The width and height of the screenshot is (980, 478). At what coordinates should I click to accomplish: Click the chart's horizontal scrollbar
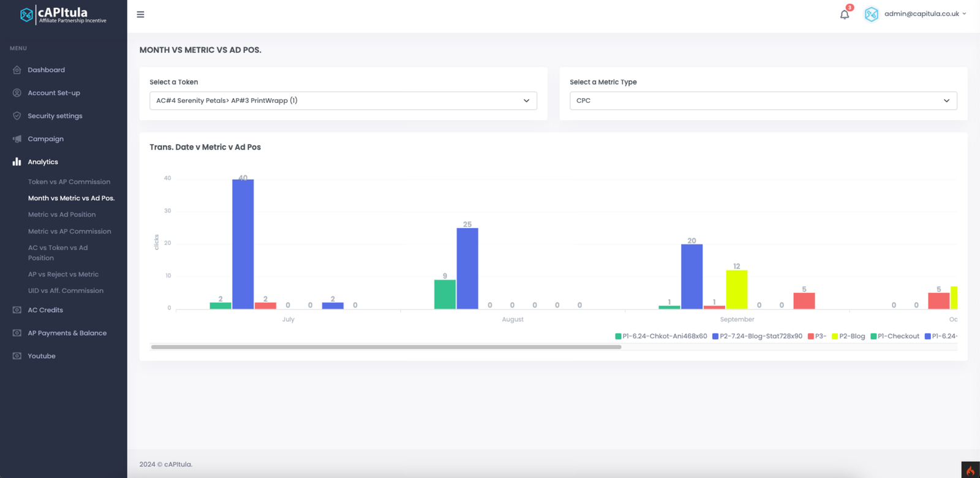(x=386, y=347)
